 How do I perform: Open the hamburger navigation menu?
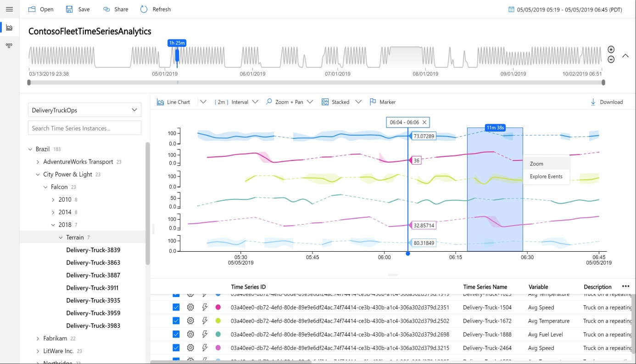[9, 9]
